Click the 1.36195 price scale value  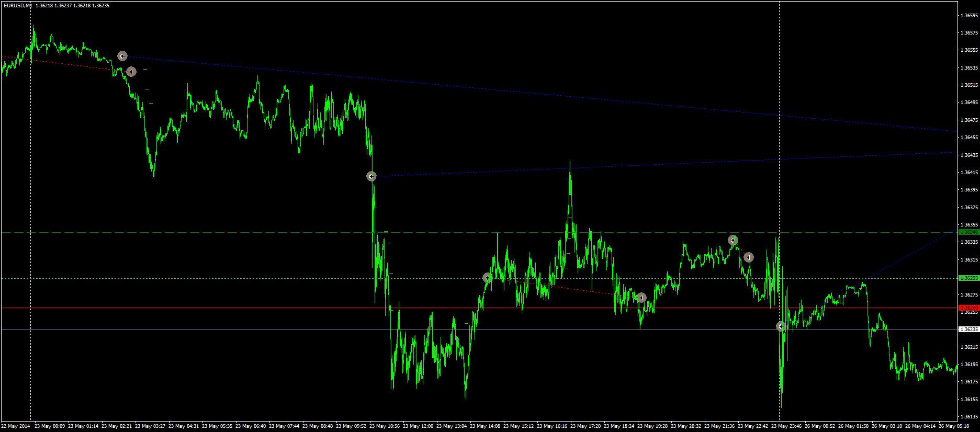(969, 365)
